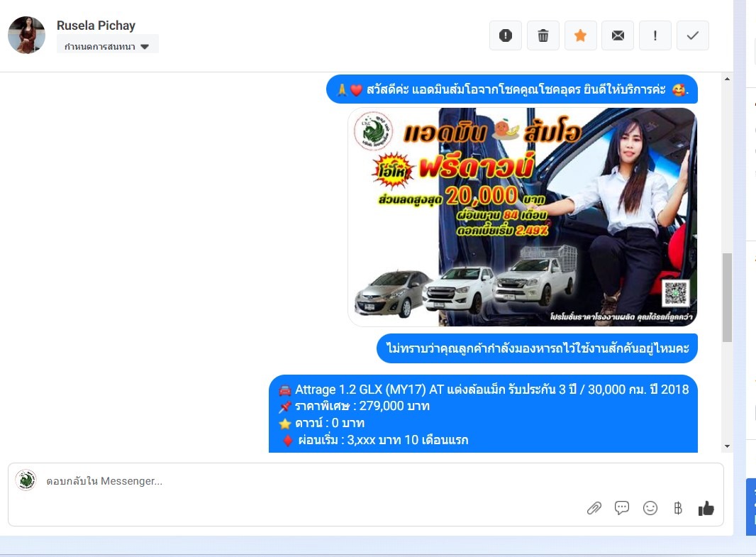Select the สวัสดีค่ะ greeting message bubble
This screenshot has width=756, height=557.
coord(512,89)
